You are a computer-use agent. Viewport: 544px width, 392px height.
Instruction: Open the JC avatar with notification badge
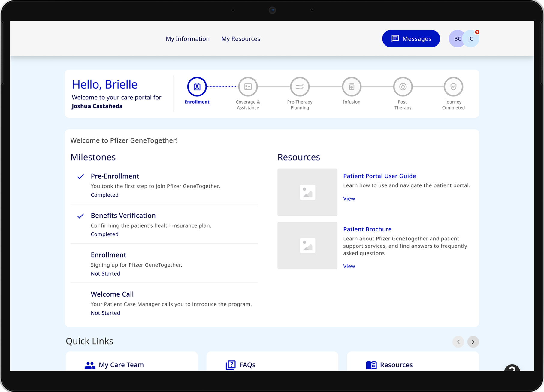tap(471, 39)
